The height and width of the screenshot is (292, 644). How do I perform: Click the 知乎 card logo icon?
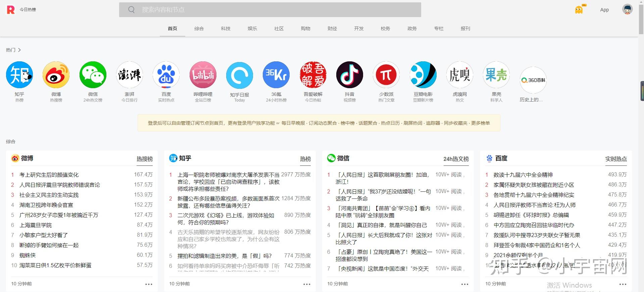[173, 158]
